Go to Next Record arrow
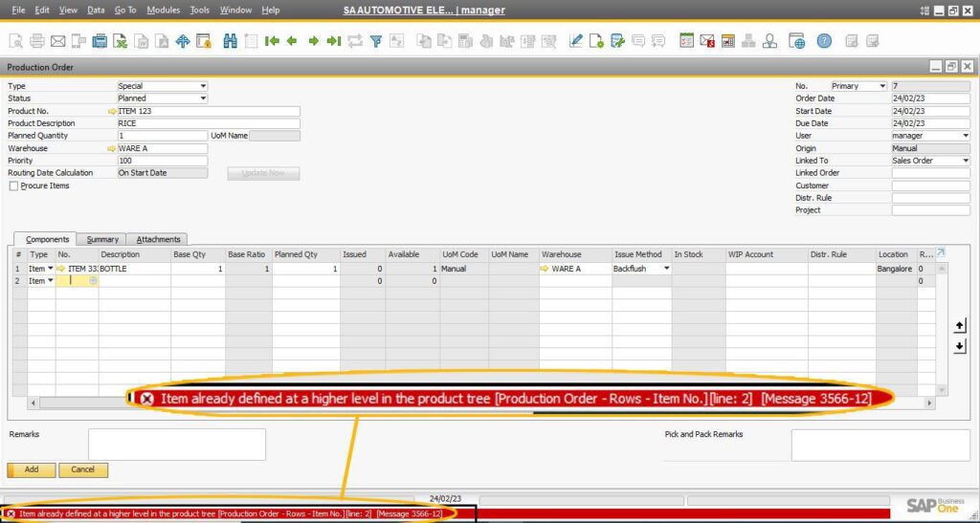980x523 pixels. pyautogui.click(x=313, y=41)
